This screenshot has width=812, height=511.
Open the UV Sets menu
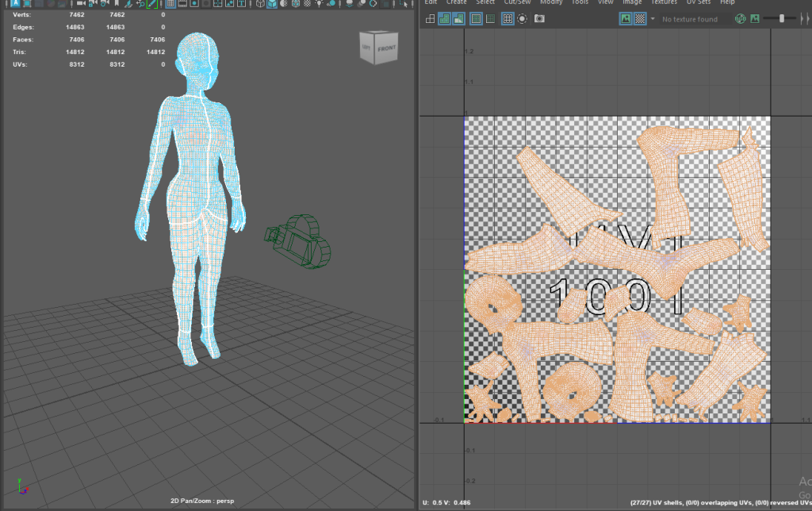click(699, 2)
